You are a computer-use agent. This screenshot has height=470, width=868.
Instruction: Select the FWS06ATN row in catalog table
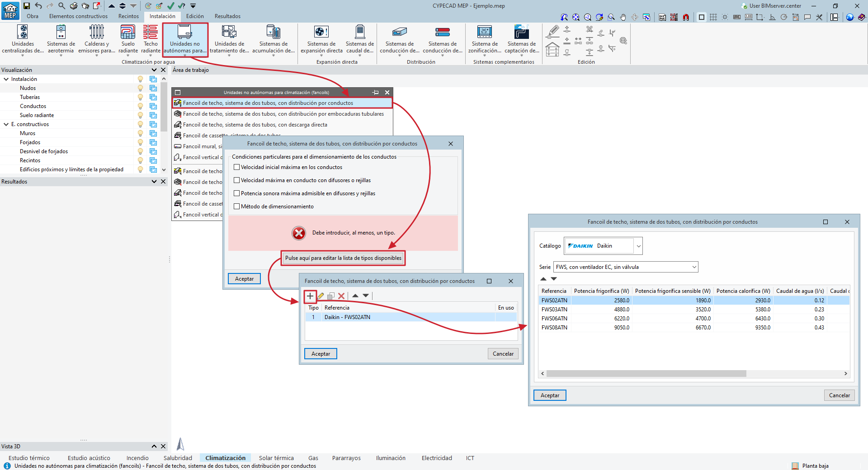point(694,319)
